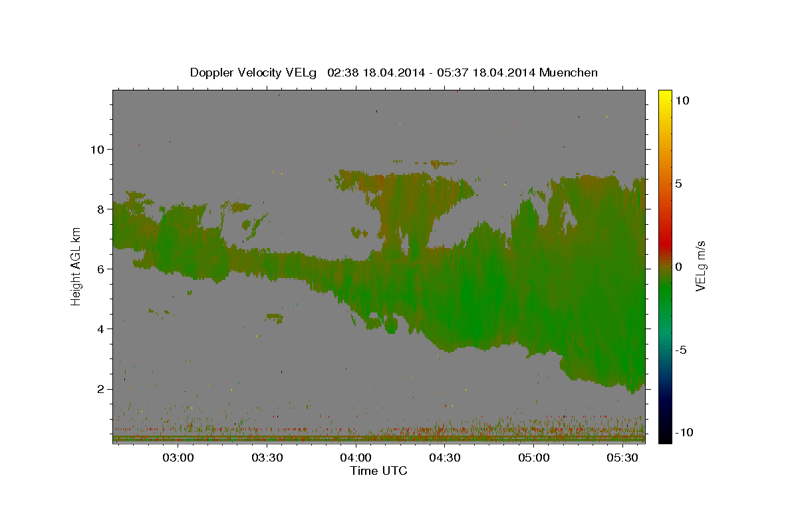Click the 03:30 time tick label
Viewport: 798px width, 532px height.
pos(267,458)
